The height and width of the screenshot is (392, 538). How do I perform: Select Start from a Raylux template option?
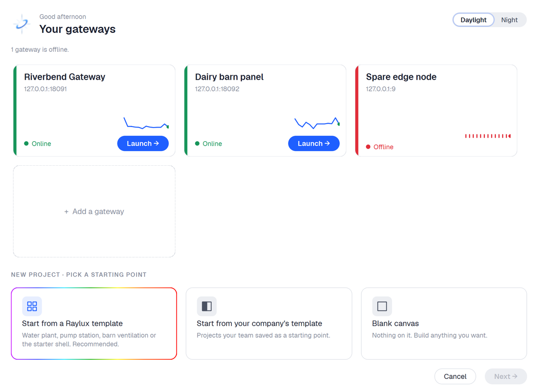click(x=94, y=324)
